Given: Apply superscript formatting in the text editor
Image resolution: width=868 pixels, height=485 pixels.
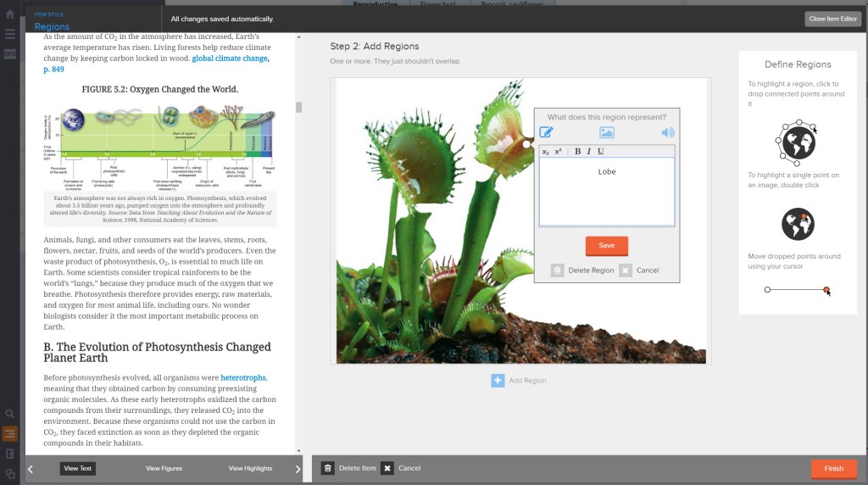Looking at the screenshot, I should (558, 152).
